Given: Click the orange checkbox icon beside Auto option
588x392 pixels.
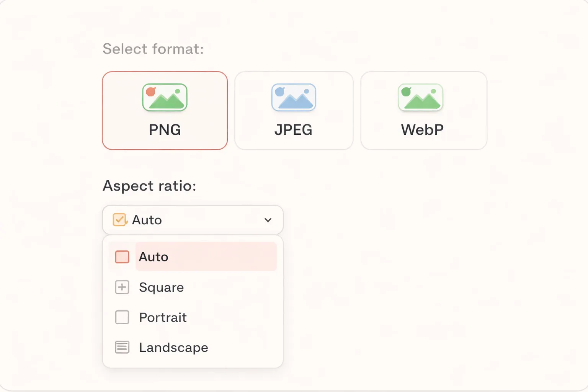Looking at the screenshot, I should click(x=122, y=257).
